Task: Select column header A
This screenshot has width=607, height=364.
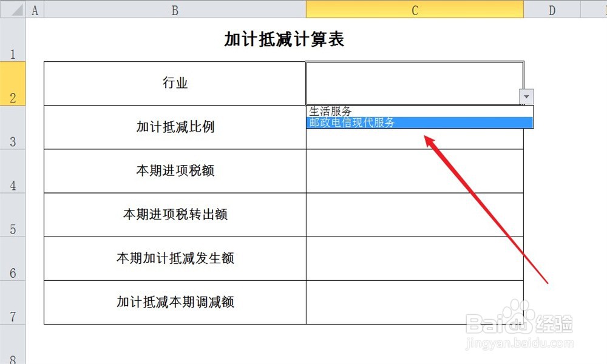Action: pyautogui.click(x=35, y=10)
